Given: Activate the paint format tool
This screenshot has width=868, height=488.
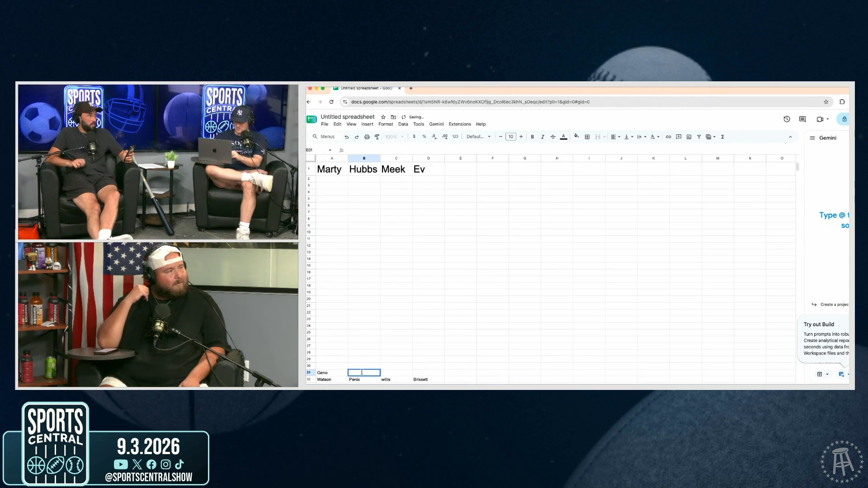Looking at the screenshot, I should pos(377,137).
